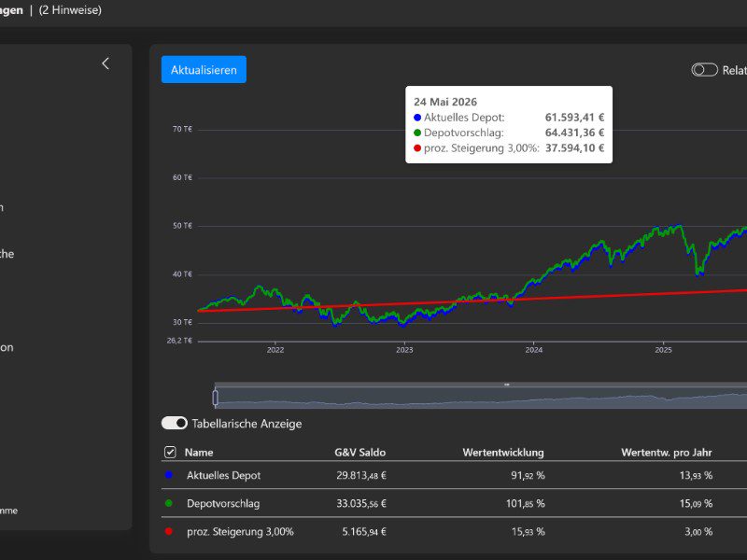Viewport: 747px width, 560px height.
Task: Click the Aktualisieren button
Action: pos(204,69)
